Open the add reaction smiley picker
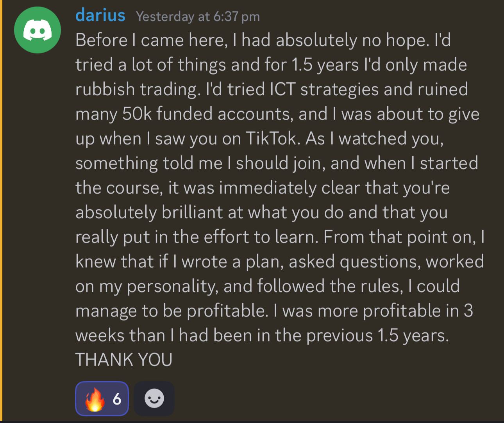This screenshot has height=423, width=504. pyautogui.click(x=154, y=398)
